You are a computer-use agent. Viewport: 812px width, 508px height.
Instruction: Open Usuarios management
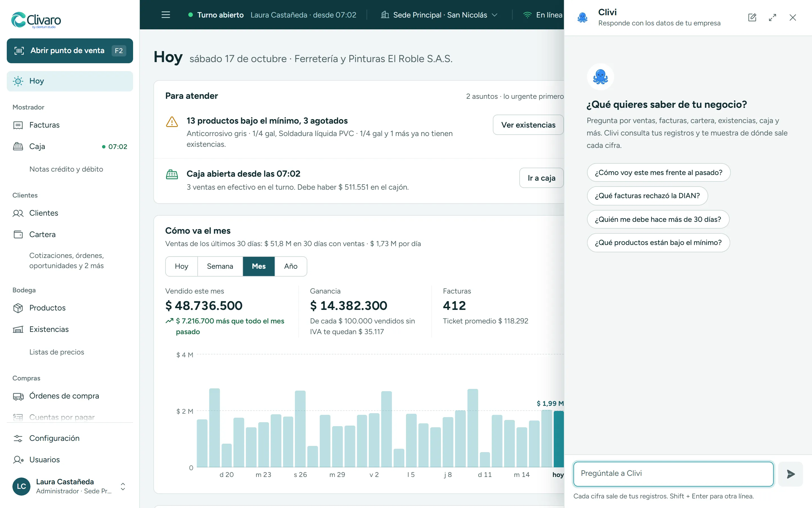[70, 460]
